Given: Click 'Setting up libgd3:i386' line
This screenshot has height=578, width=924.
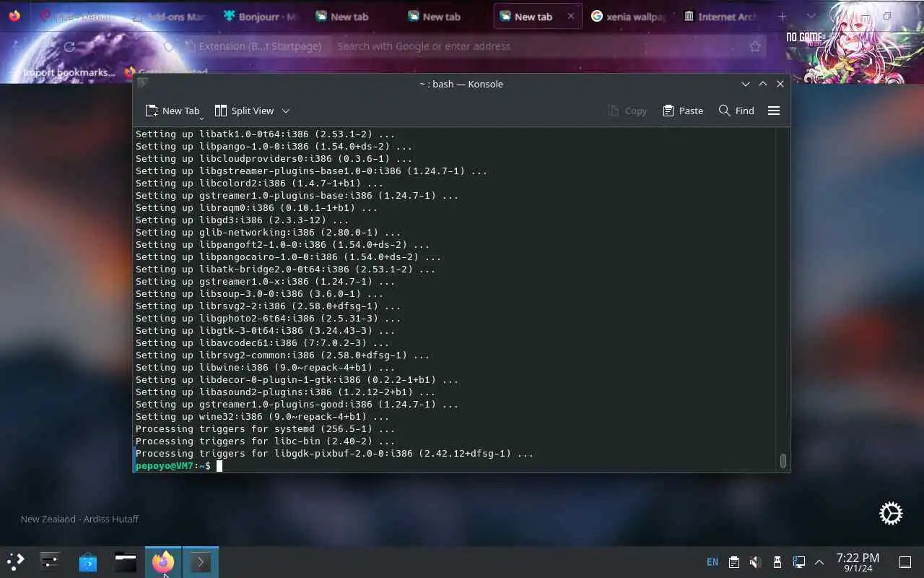Looking at the screenshot, I should (x=242, y=220).
